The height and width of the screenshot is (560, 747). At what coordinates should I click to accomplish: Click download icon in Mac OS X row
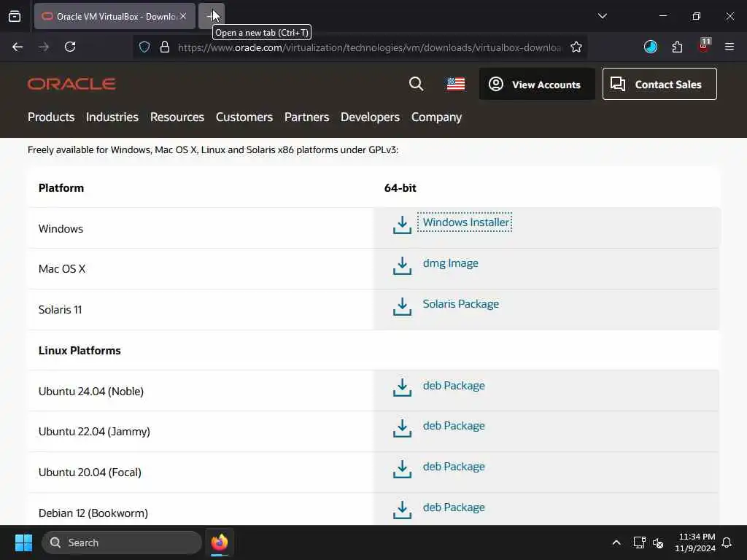pyautogui.click(x=402, y=265)
